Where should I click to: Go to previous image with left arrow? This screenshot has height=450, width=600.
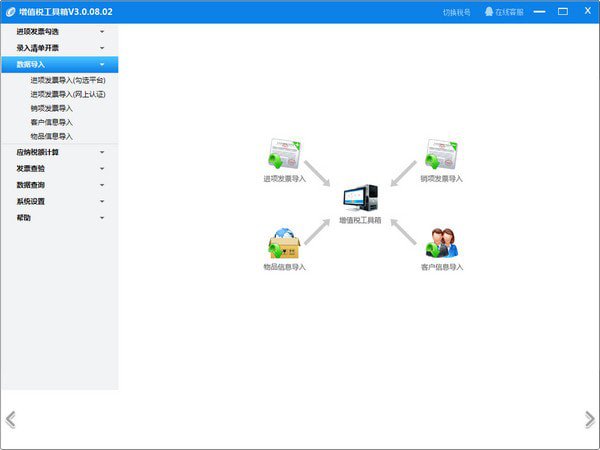pyautogui.click(x=10, y=419)
